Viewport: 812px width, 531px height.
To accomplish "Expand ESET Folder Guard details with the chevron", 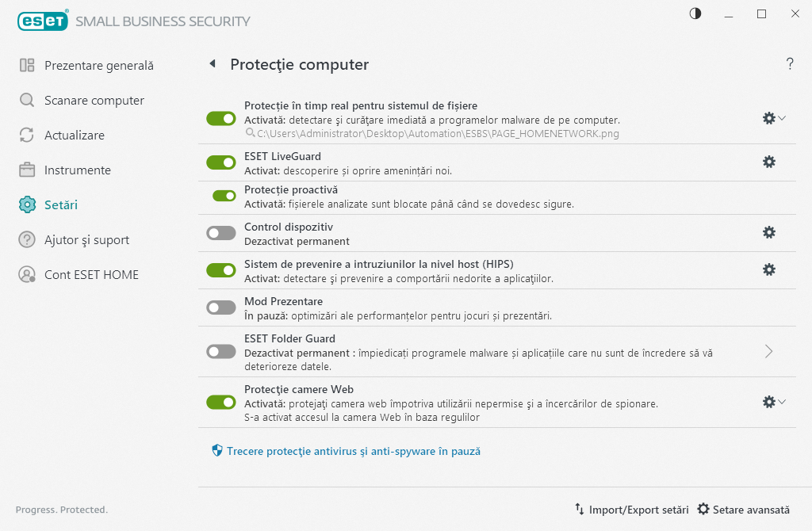I will point(768,350).
